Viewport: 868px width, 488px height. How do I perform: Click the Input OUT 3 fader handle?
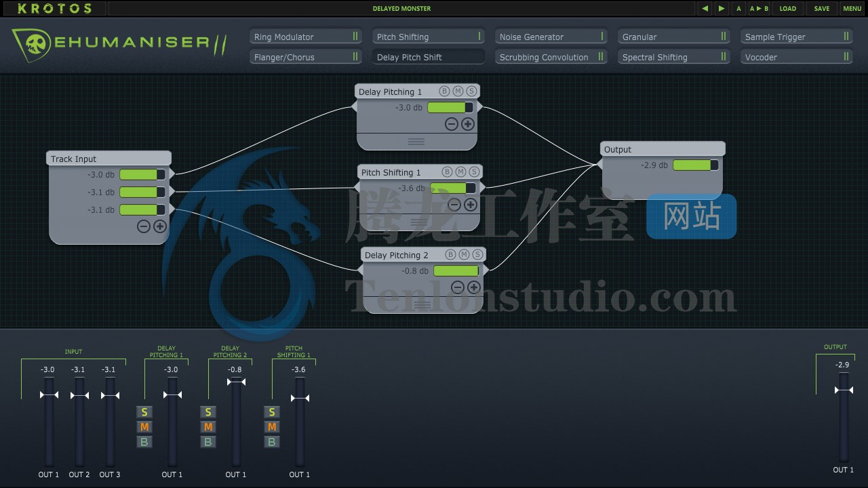(x=110, y=394)
